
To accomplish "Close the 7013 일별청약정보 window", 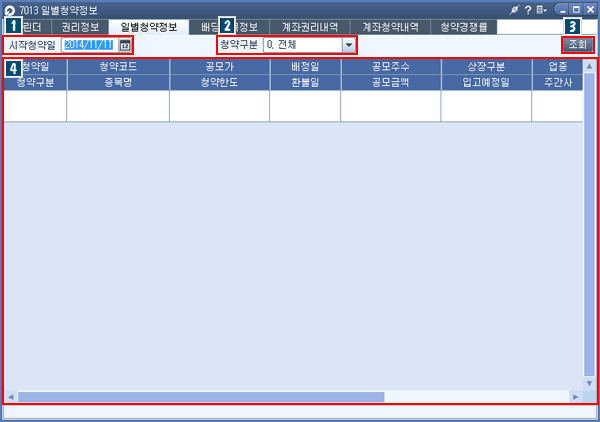I will (590, 10).
